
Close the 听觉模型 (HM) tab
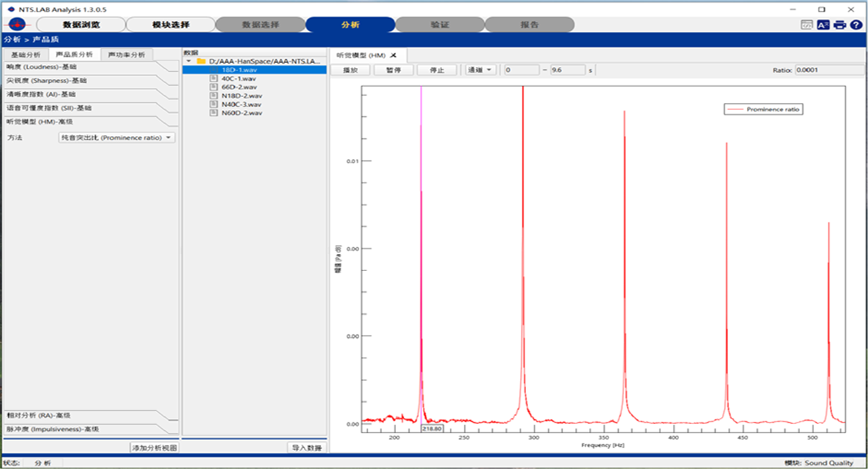coord(393,55)
